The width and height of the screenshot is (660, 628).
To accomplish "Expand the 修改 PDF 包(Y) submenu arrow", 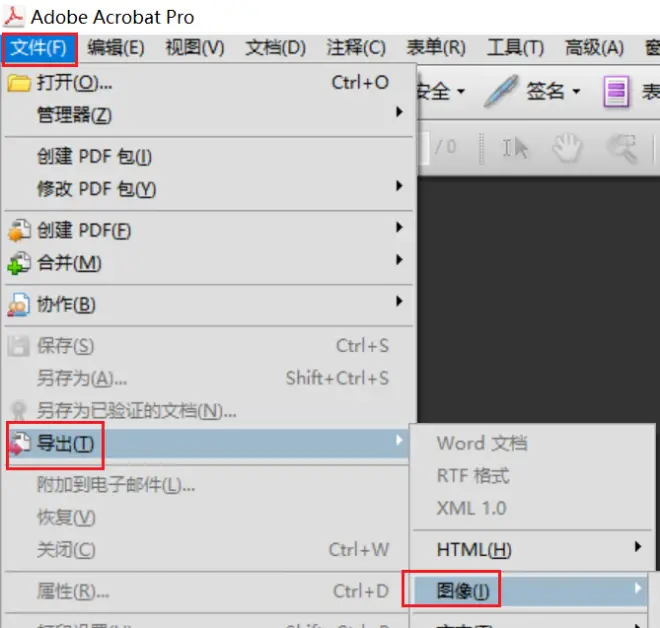I will pos(399,186).
